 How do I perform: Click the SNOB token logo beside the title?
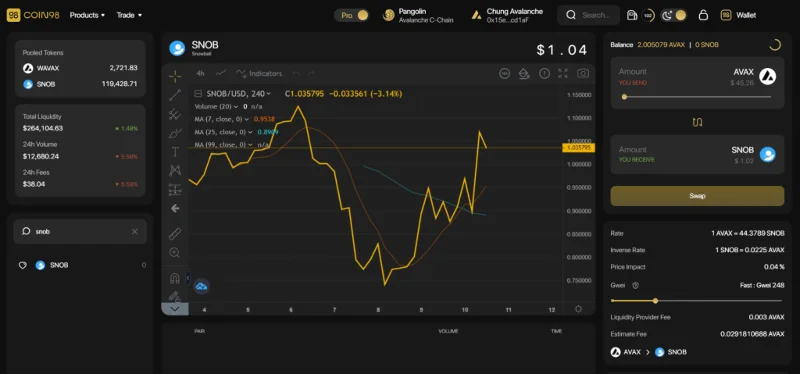pyautogui.click(x=177, y=48)
